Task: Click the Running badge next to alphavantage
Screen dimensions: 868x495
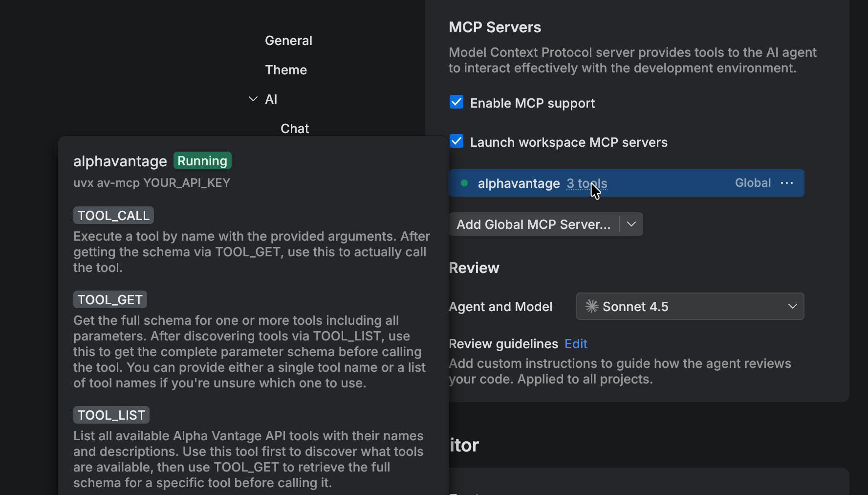Action: [x=202, y=160]
